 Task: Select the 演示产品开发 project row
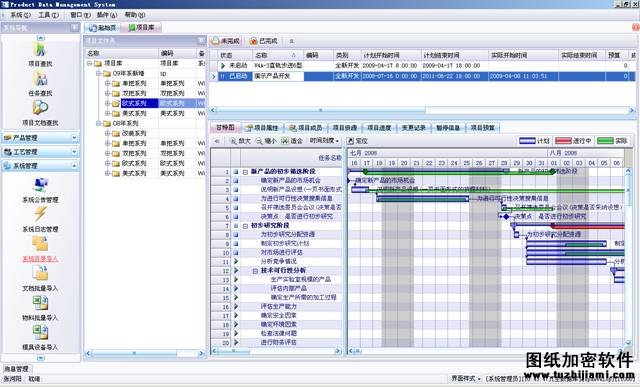point(422,76)
